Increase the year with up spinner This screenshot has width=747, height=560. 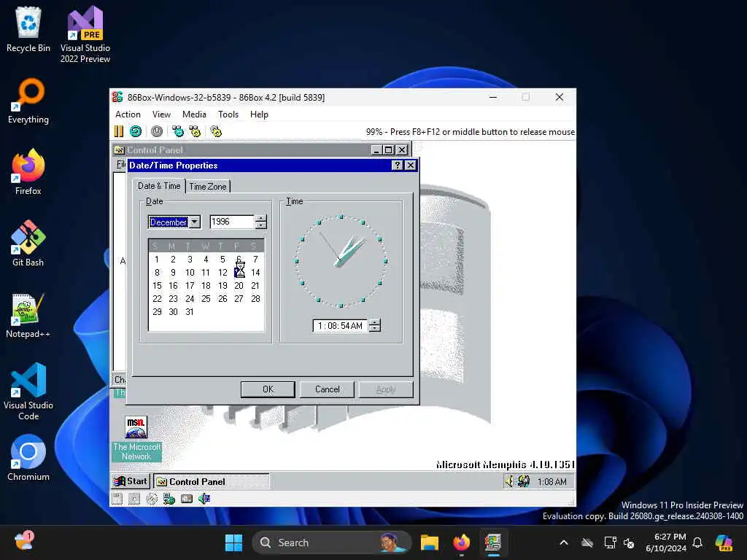260,219
